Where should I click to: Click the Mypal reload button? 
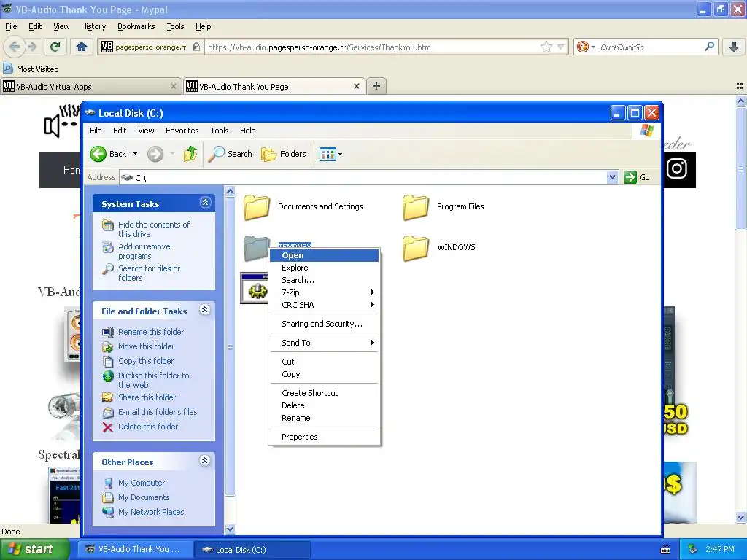[x=55, y=47]
